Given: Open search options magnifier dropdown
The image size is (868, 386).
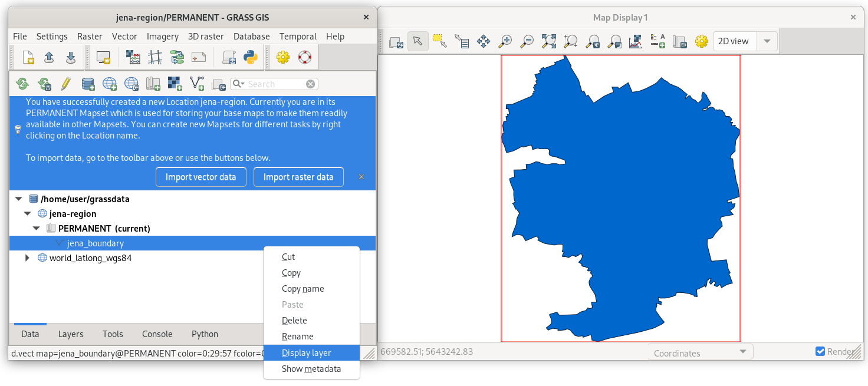Looking at the screenshot, I should pos(238,84).
